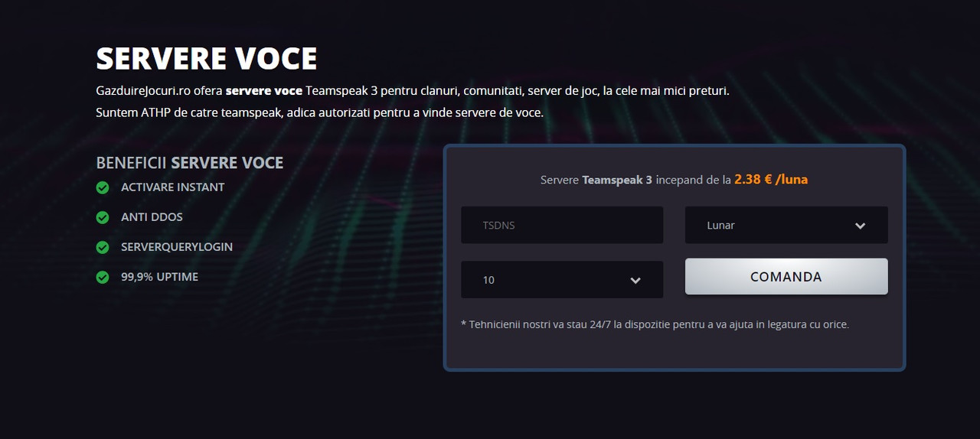Focus the TSDNS input field
This screenshot has height=439, width=980.
click(x=562, y=225)
